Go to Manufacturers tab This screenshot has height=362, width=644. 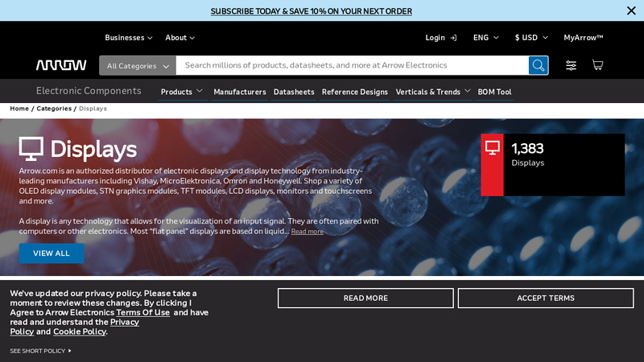coord(239,92)
